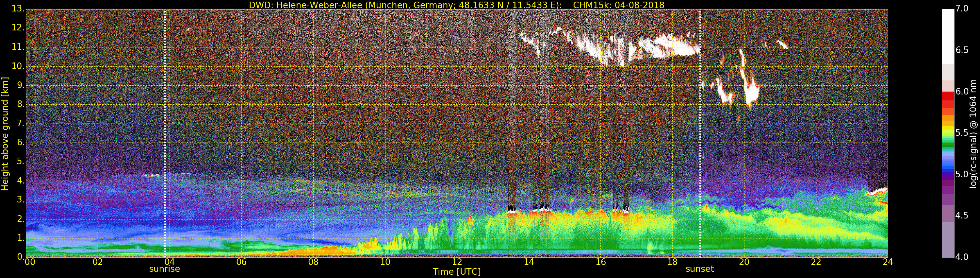Viewport: 980px width, 278px height.
Task: Click the '02' time axis tick label
Action: (x=98, y=262)
